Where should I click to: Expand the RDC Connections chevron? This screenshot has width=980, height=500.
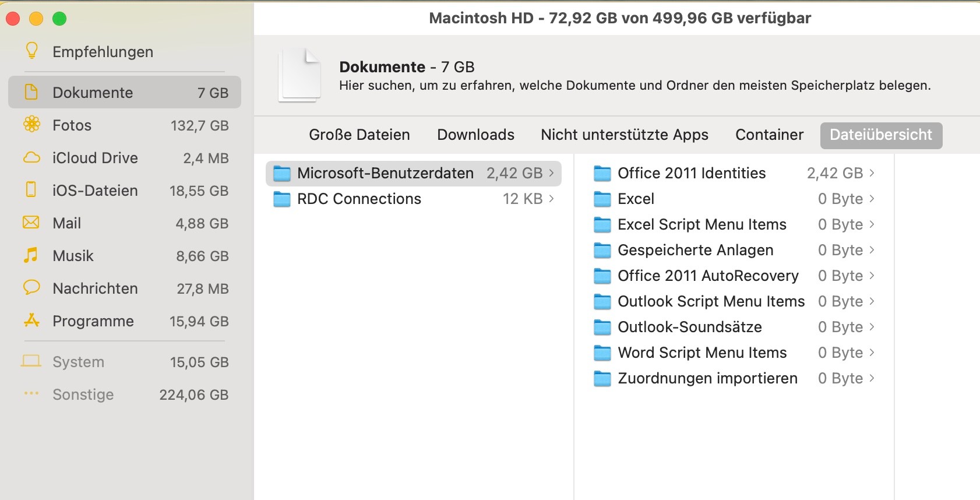tap(551, 199)
